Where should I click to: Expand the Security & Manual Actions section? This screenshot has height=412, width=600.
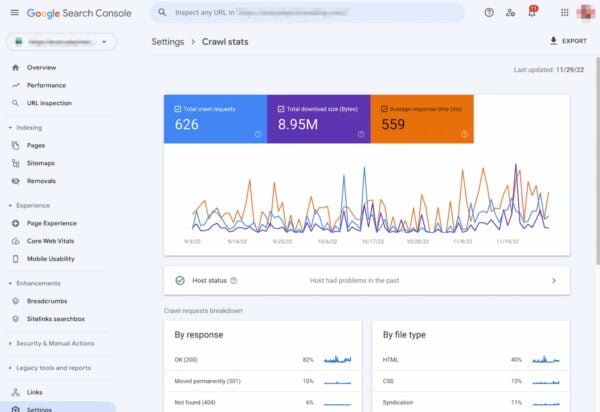click(9, 343)
